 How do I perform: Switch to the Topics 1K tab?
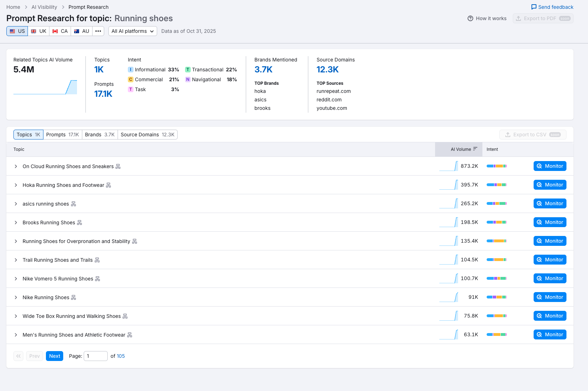point(28,135)
